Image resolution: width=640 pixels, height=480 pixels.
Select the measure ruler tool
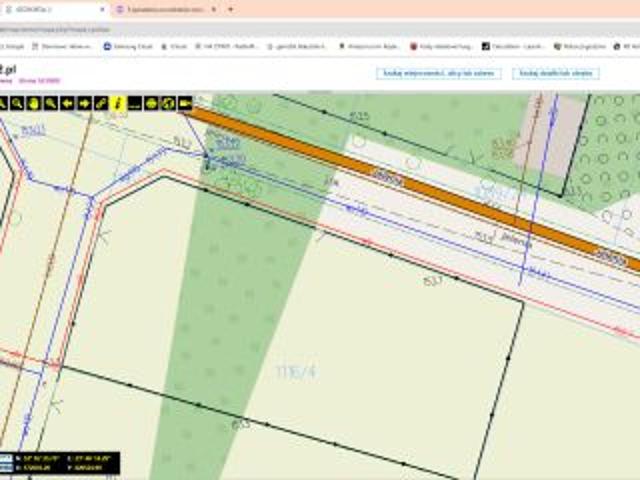[100, 103]
